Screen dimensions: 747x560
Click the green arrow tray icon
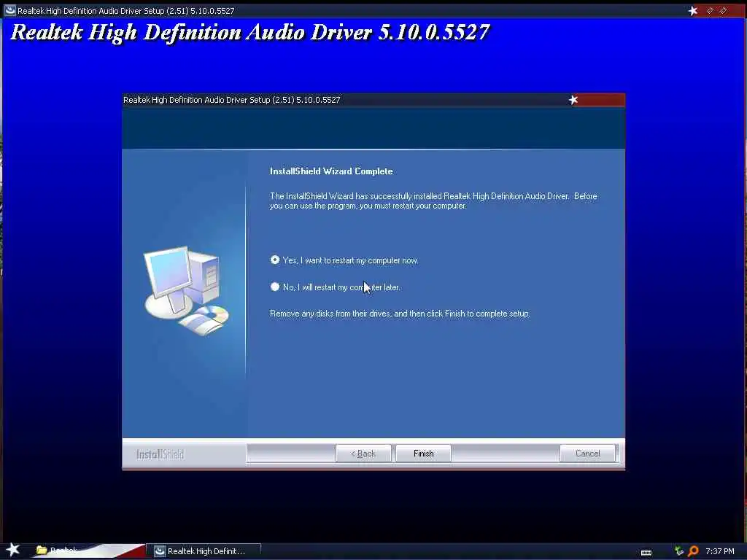[679, 551]
